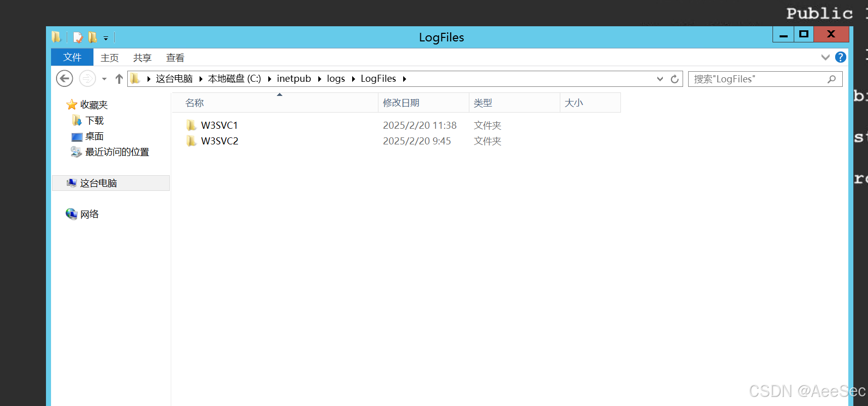
Task: Click the date 2025/2/20 9:45
Action: [417, 141]
